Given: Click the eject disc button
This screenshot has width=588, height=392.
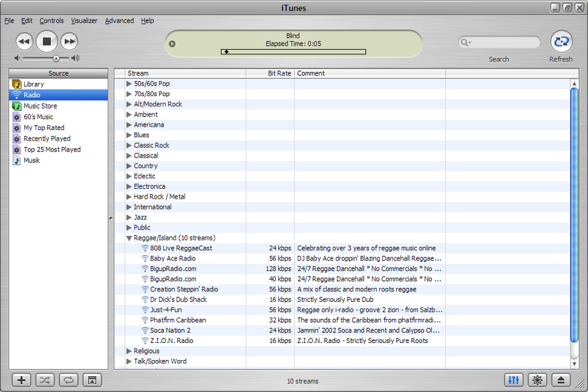Looking at the screenshot, I should tap(561, 380).
